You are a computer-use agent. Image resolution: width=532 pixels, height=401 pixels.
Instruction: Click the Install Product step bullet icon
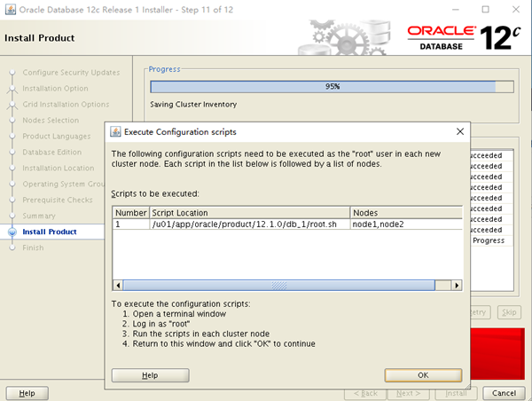point(12,232)
